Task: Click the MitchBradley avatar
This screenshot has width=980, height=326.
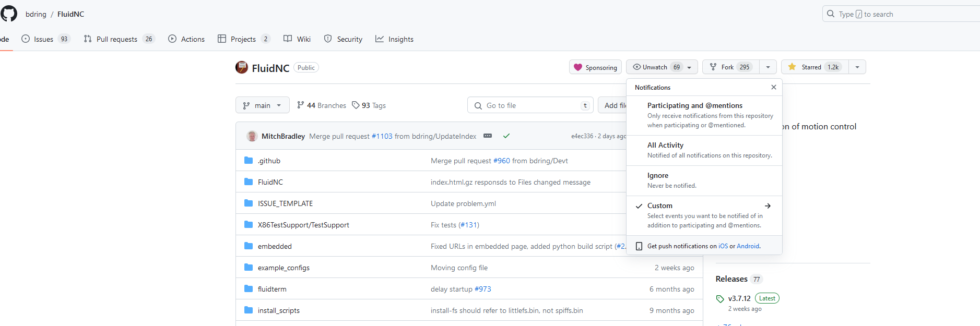Action: pos(252,136)
